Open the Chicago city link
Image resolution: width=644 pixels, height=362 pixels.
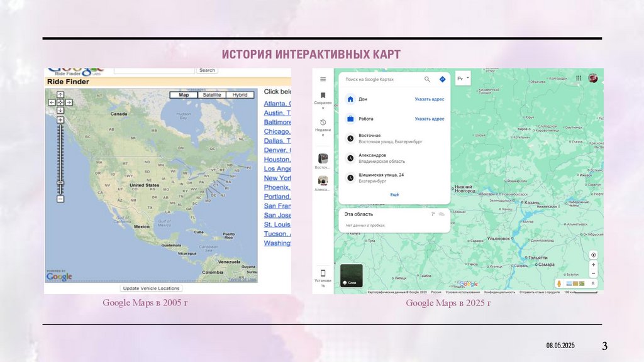(277, 131)
